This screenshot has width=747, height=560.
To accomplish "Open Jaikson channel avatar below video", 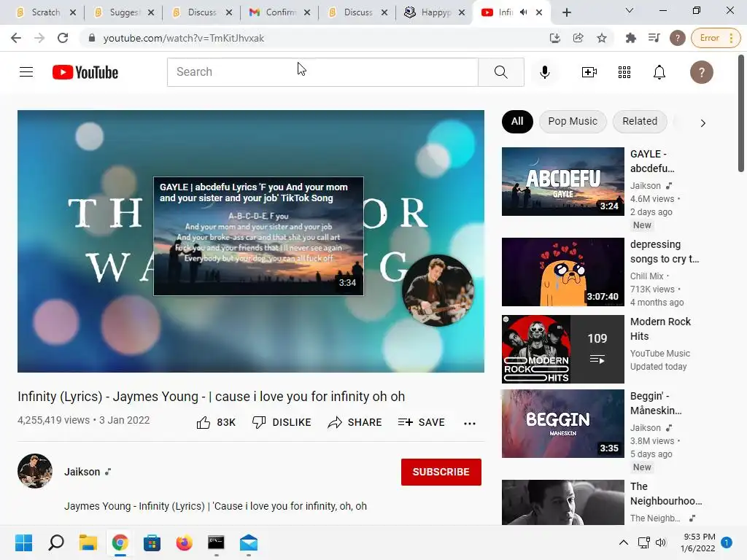I will (35, 471).
